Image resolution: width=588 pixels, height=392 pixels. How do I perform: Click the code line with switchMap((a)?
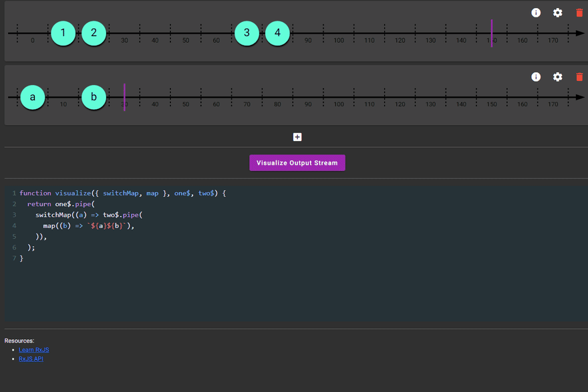[89, 215]
